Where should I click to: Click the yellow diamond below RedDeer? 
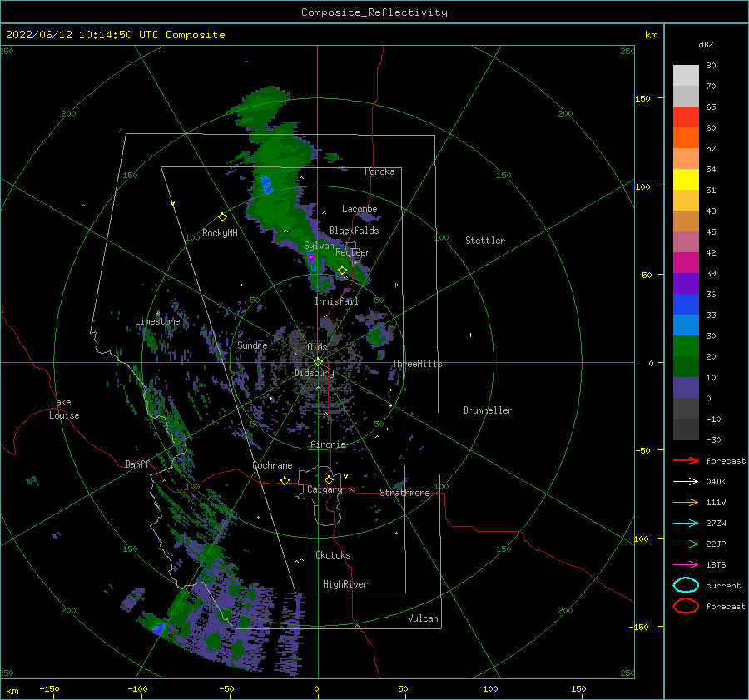(x=342, y=271)
